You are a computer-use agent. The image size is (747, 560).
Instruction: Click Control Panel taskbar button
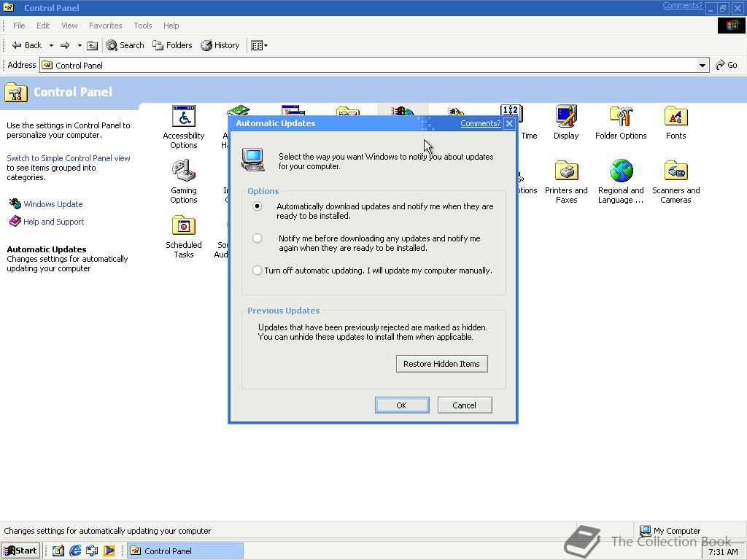coord(185,551)
